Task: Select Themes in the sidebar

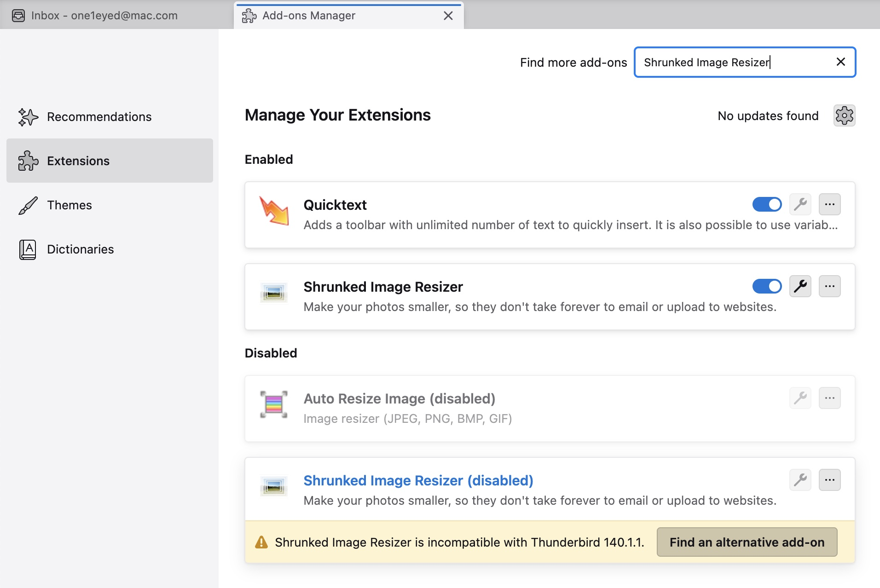Action: click(69, 205)
